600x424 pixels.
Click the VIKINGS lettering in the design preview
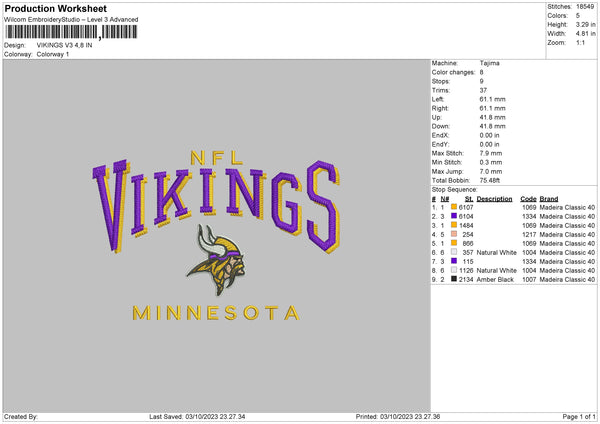216,205
